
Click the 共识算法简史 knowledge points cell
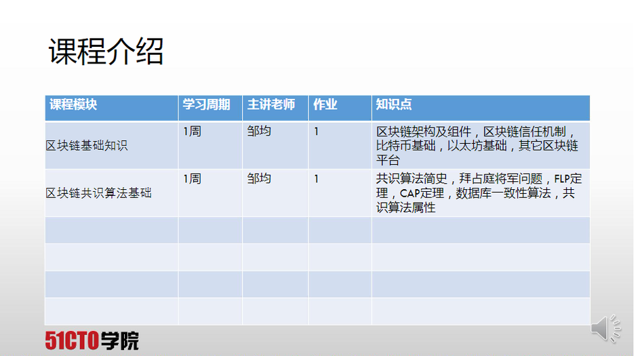coord(479,193)
